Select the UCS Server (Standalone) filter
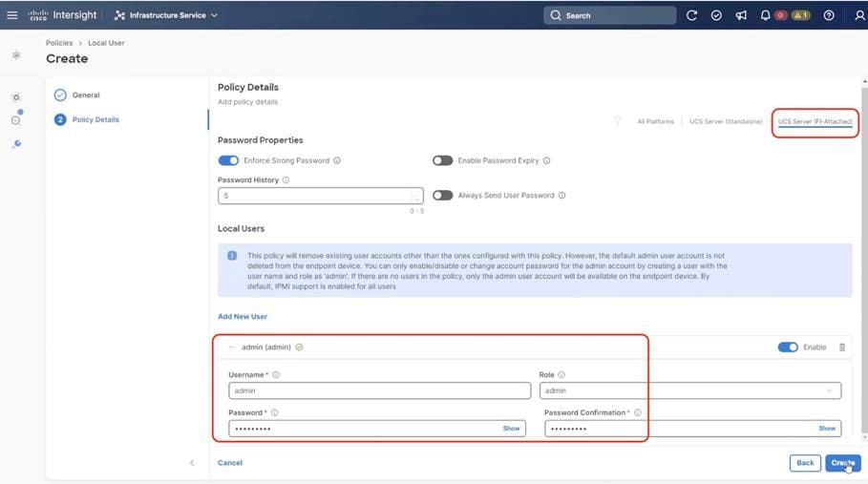The height and width of the screenshot is (484, 868). point(726,121)
